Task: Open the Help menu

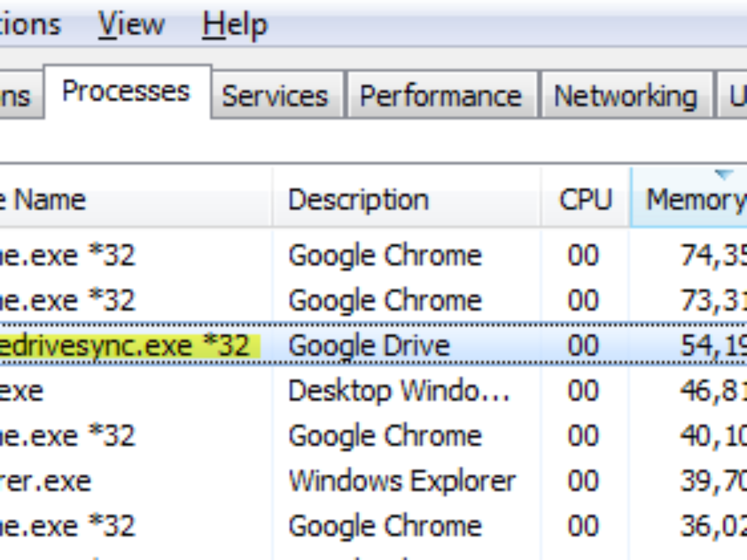Action: click(x=235, y=25)
